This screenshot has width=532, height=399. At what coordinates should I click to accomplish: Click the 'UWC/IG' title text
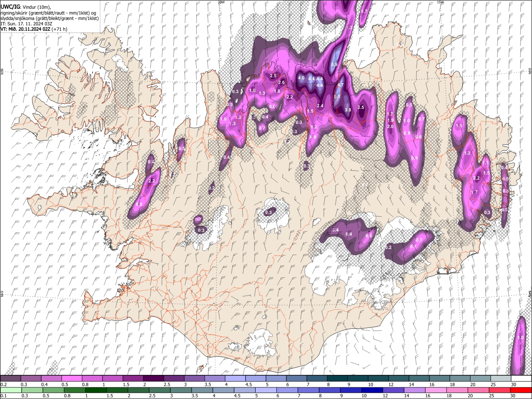point(10,7)
